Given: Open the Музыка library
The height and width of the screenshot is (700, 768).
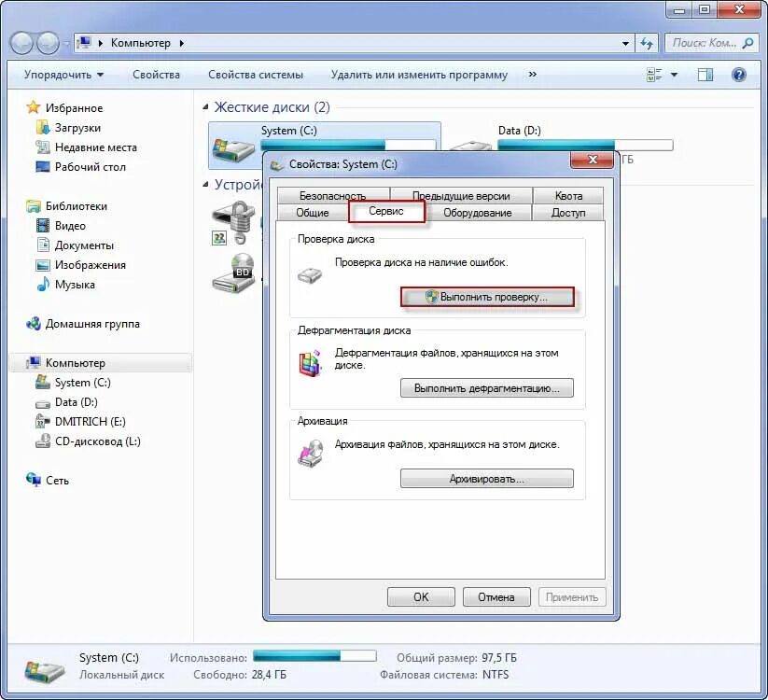Looking at the screenshot, I should pos(65,285).
